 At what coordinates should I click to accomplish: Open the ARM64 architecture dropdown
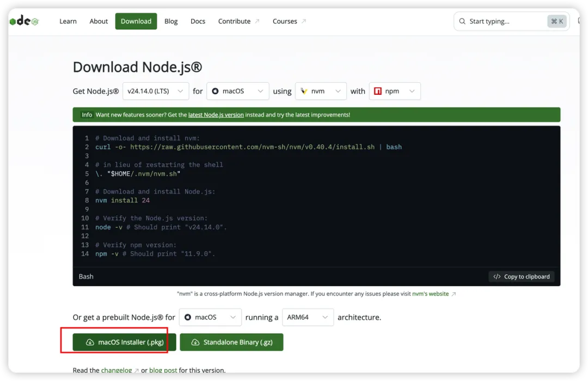pyautogui.click(x=308, y=317)
